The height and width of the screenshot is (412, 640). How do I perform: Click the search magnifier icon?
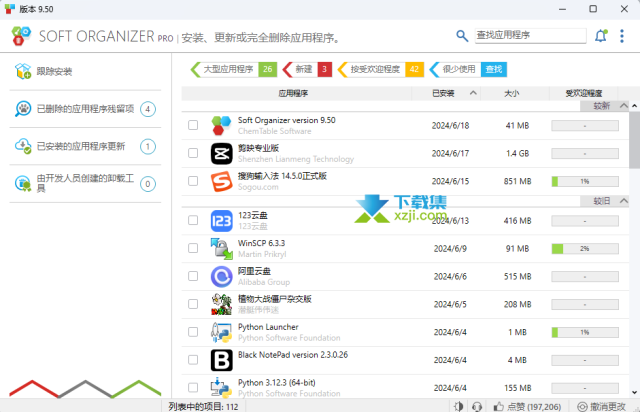tap(462, 36)
